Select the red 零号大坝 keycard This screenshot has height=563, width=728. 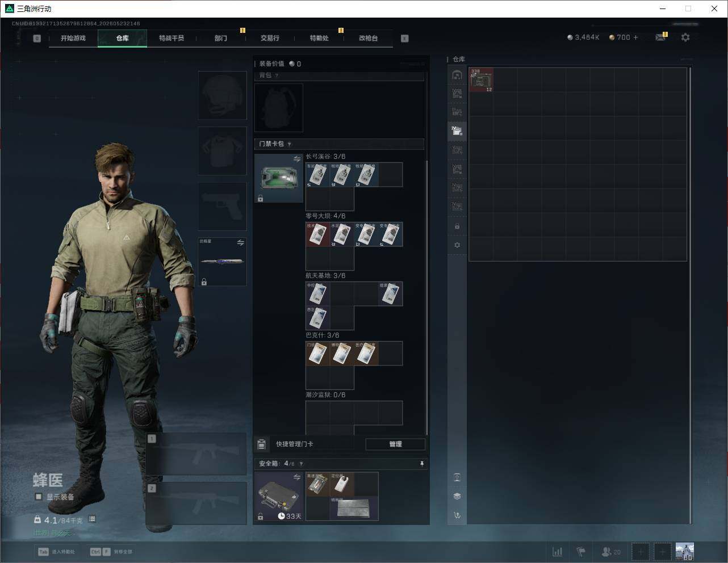pos(318,234)
